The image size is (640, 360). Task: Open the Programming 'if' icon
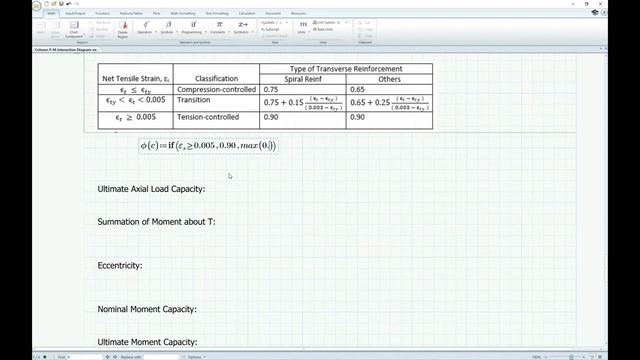193,25
